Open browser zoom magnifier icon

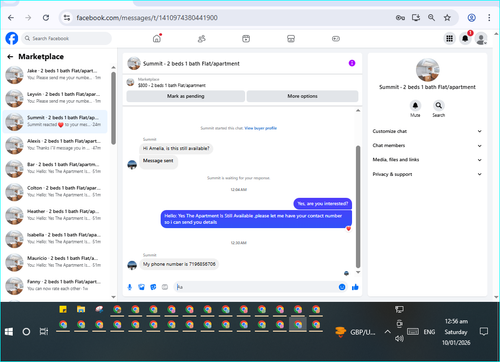431,18
